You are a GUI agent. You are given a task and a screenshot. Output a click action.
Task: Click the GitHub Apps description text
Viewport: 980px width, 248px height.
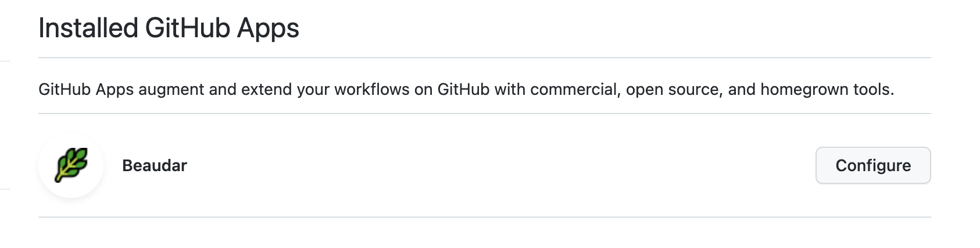point(466,90)
